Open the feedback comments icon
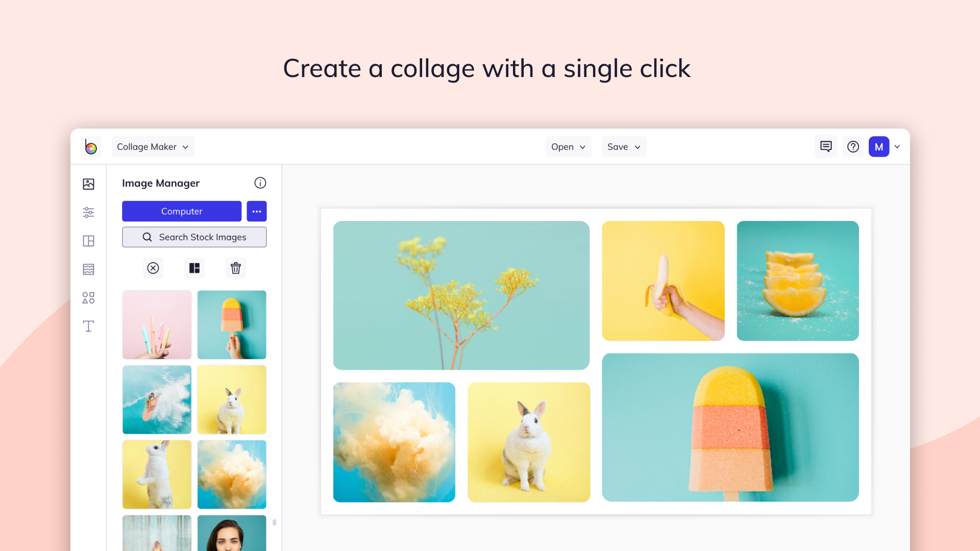Viewport: 980px width, 551px height. (x=826, y=147)
